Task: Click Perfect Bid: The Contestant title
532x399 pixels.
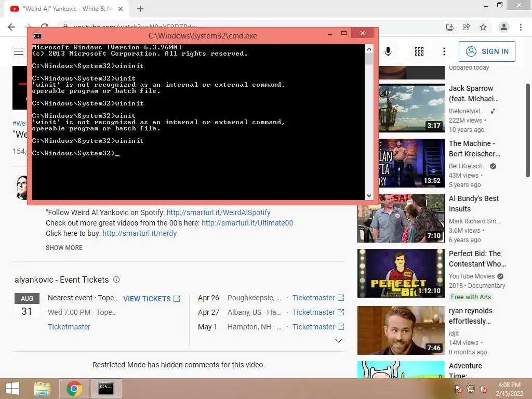Action: tap(477, 259)
